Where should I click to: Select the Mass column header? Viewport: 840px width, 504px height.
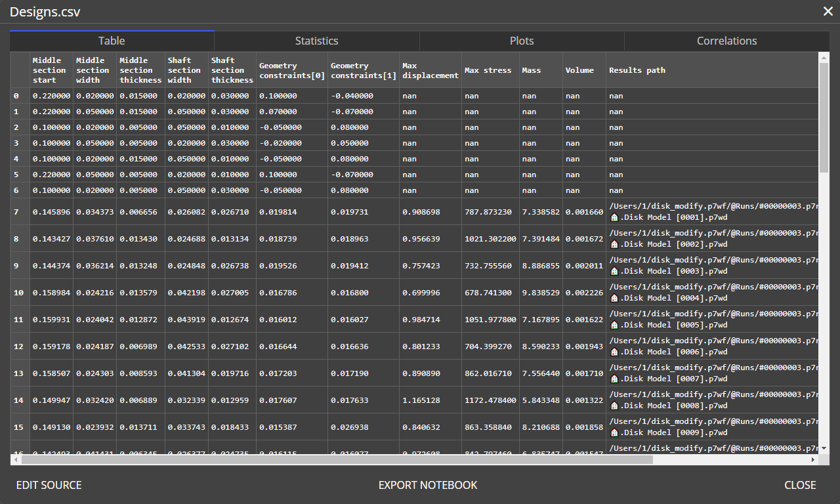pyautogui.click(x=533, y=70)
